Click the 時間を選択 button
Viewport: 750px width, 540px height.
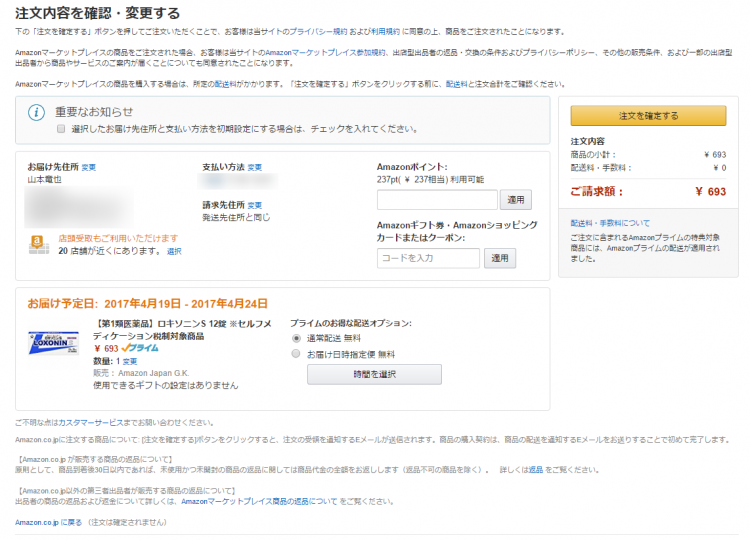(x=374, y=374)
